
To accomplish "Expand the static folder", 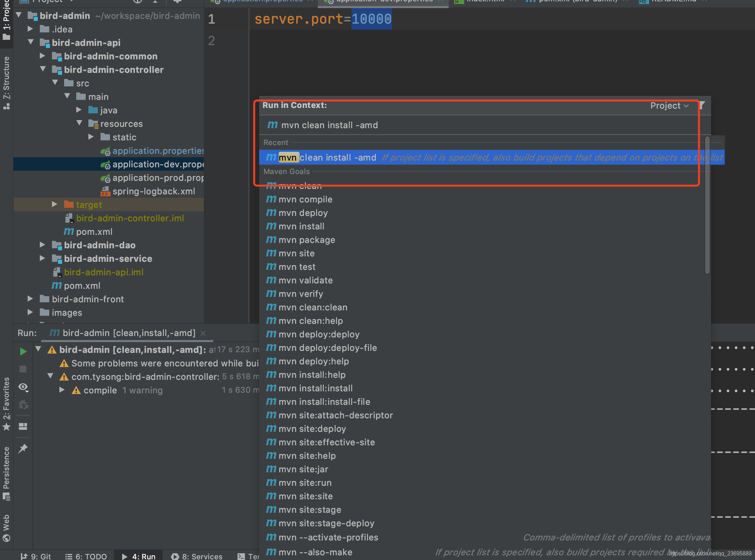I will tap(91, 137).
